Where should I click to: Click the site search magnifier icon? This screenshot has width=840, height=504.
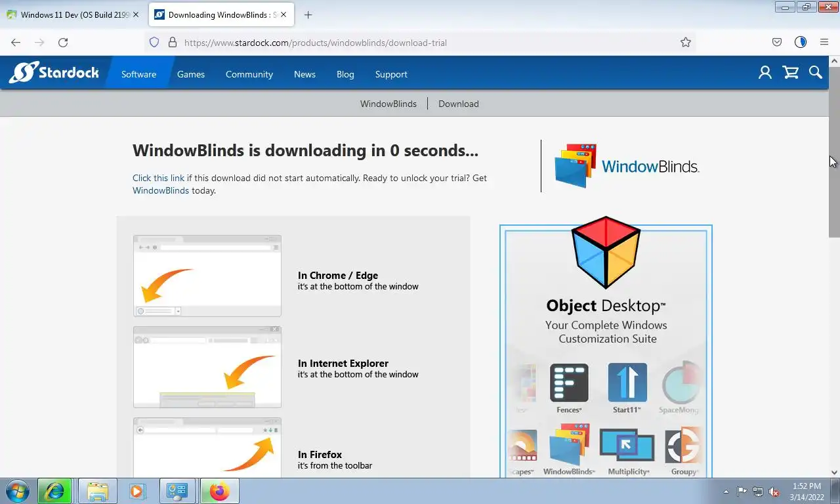coord(816,73)
